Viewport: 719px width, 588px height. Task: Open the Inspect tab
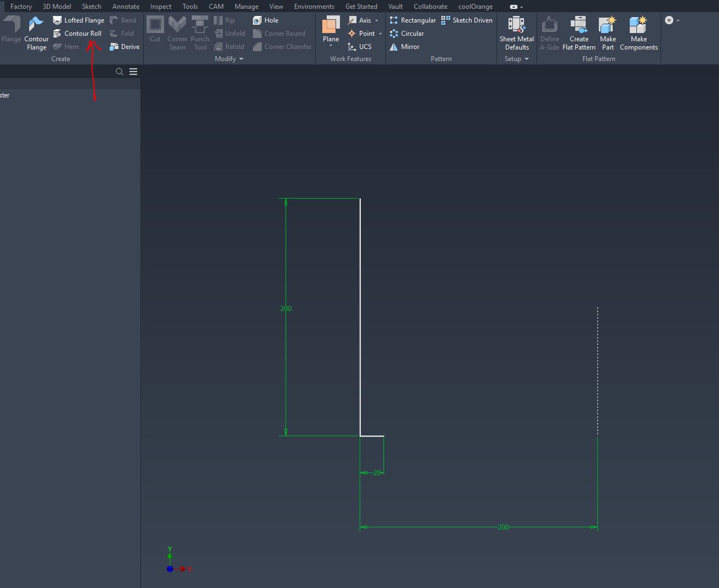[161, 7]
